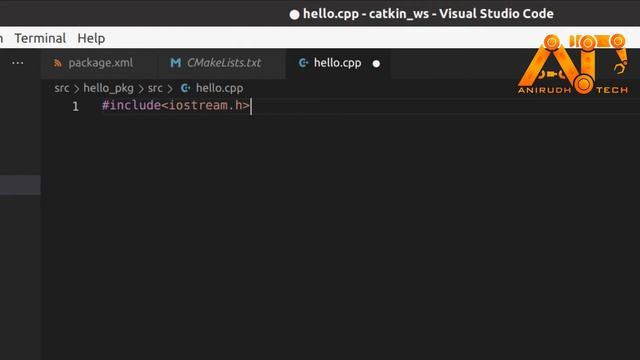Click the C++ icon on hello.cpp tab

303,63
